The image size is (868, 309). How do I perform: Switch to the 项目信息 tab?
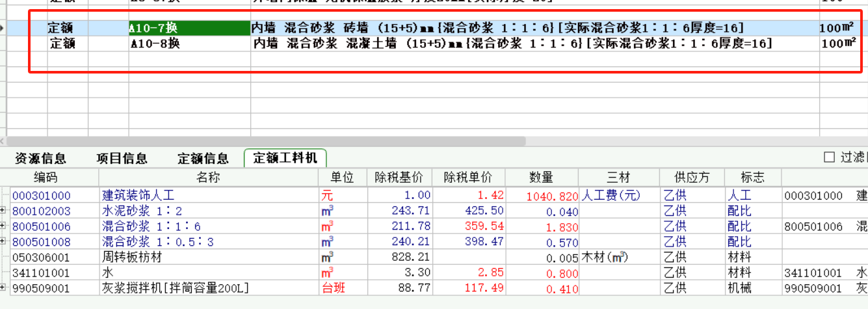tap(122, 158)
